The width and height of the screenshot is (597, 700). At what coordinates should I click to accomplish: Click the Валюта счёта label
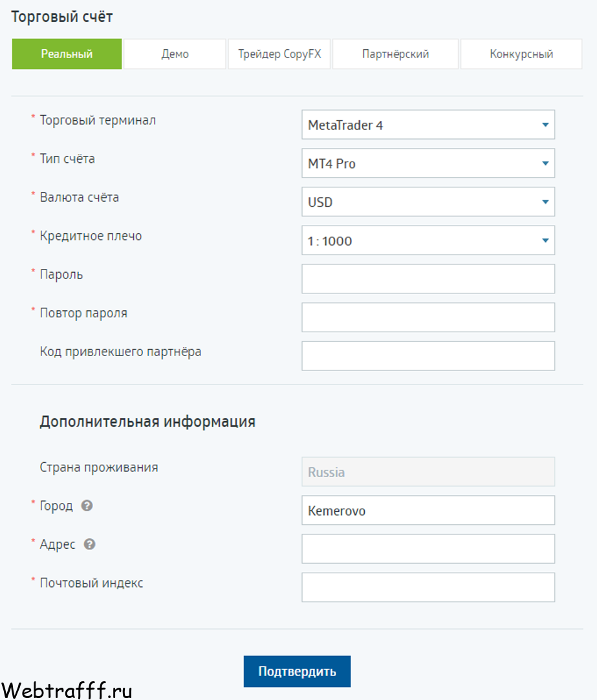(80, 197)
